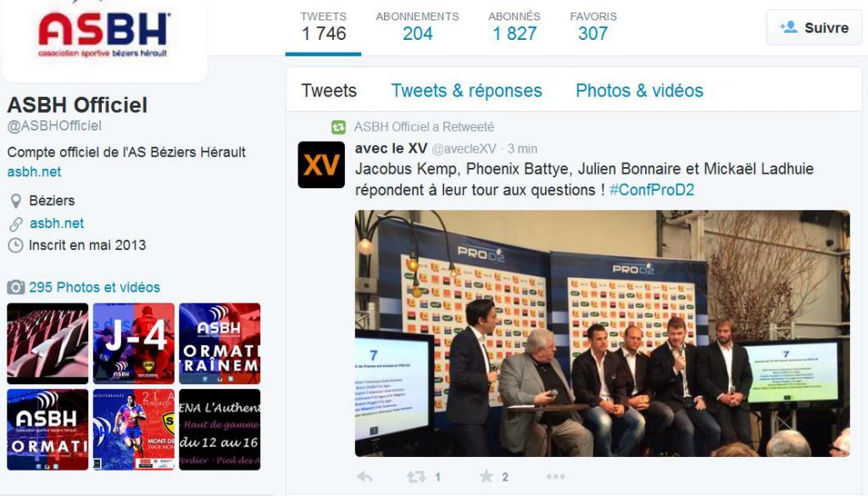Open the Photos & vidéos tab
Screen dimensions: 868x496
point(639,90)
